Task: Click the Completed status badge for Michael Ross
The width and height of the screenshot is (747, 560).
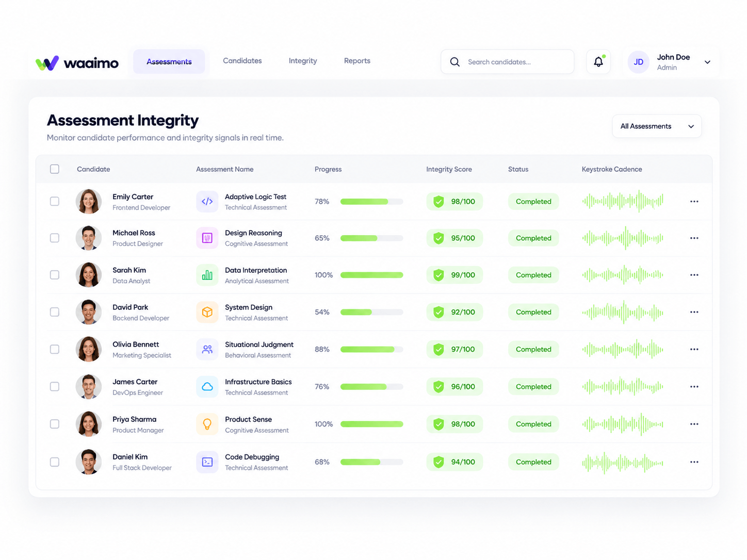Action: (x=533, y=238)
